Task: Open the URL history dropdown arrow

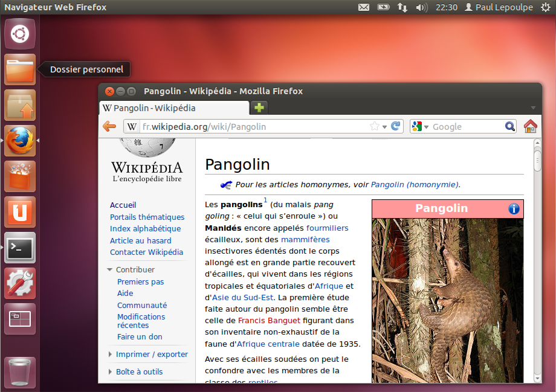Action: click(x=384, y=127)
